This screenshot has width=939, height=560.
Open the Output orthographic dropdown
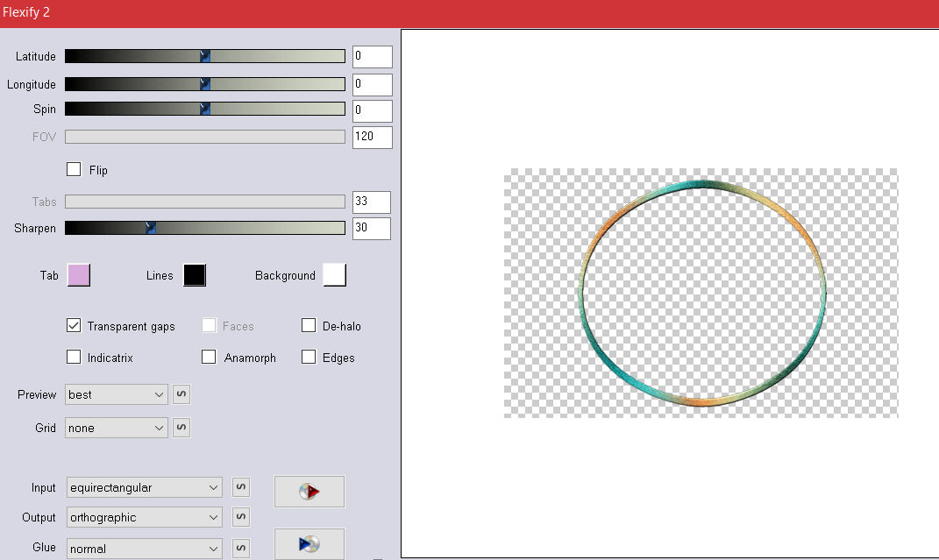pyautogui.click(x=145, y=518)
